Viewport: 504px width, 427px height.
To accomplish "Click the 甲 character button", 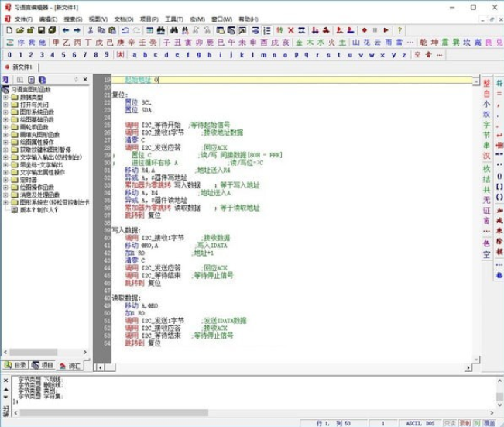I will (x=56, y=43).
